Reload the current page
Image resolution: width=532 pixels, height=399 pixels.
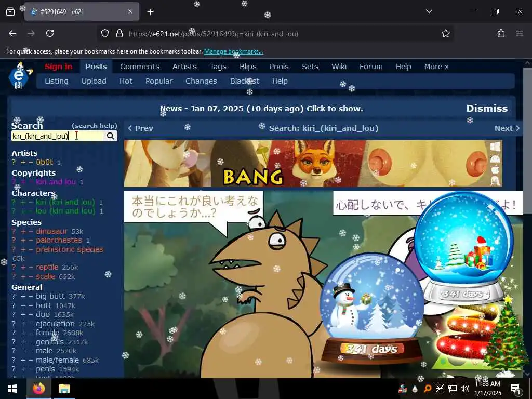click(50, 33)
